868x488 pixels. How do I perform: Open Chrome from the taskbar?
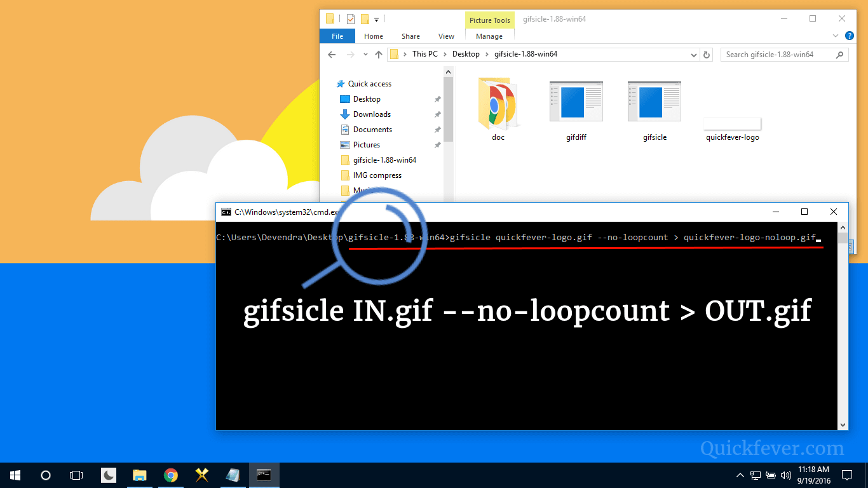tap(170, 475)
